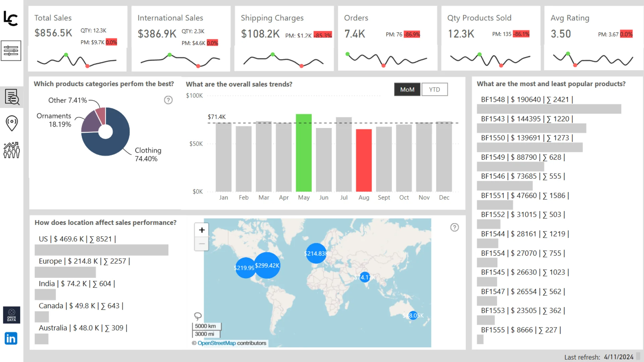Select product BF1548 bar
644x362 pixels.
tap(549, 109)
